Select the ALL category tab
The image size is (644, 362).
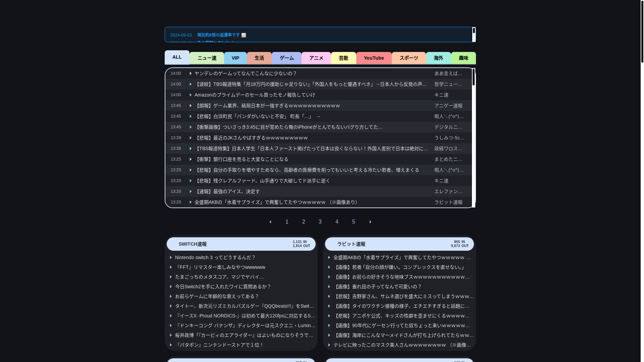tap(177, 57)
